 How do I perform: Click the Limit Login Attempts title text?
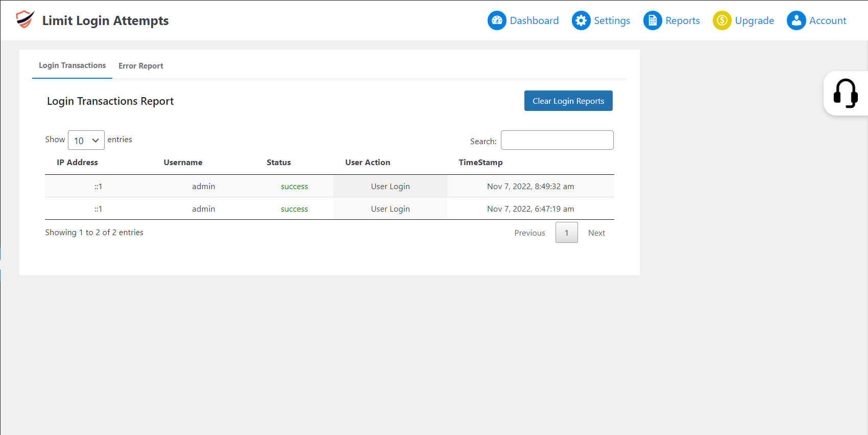click(105, 20)
